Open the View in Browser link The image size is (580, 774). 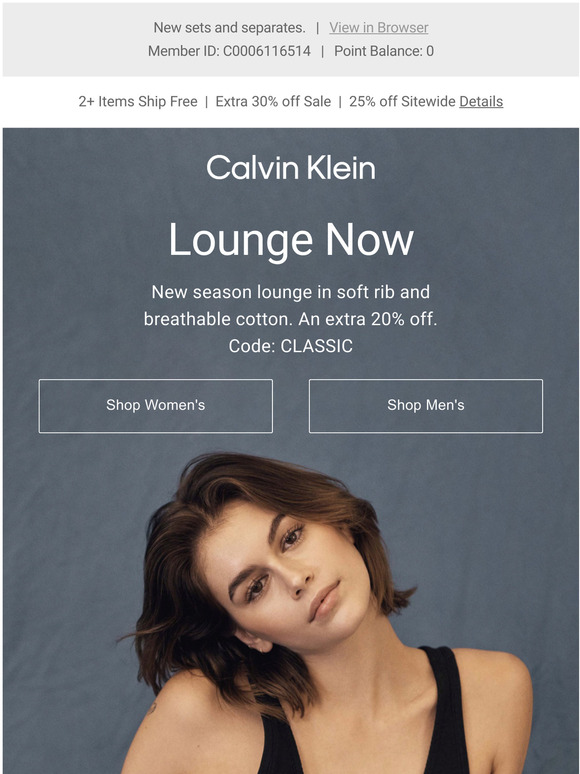(379, 28)
